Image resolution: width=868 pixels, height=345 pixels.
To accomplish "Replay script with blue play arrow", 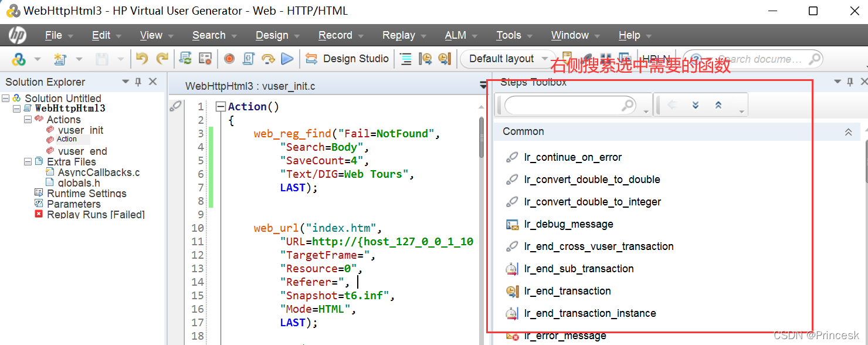I will [x=287, y=58].
